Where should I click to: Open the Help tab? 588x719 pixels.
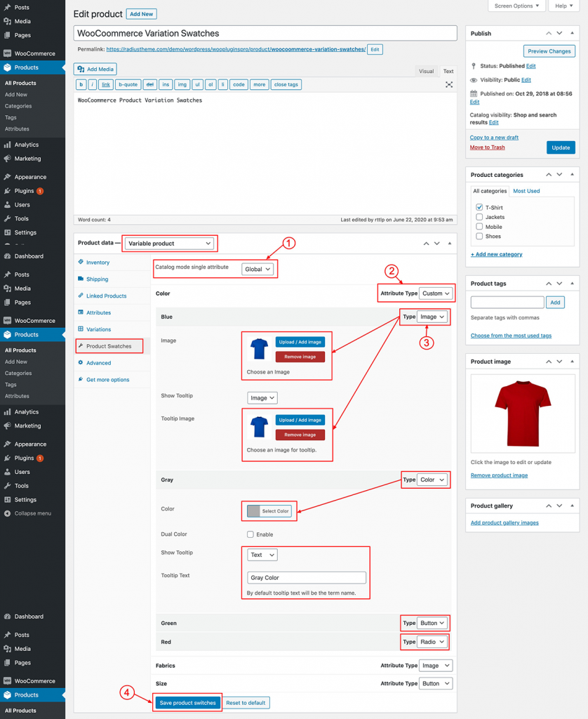pyautogui.click(x=563, y=6)
